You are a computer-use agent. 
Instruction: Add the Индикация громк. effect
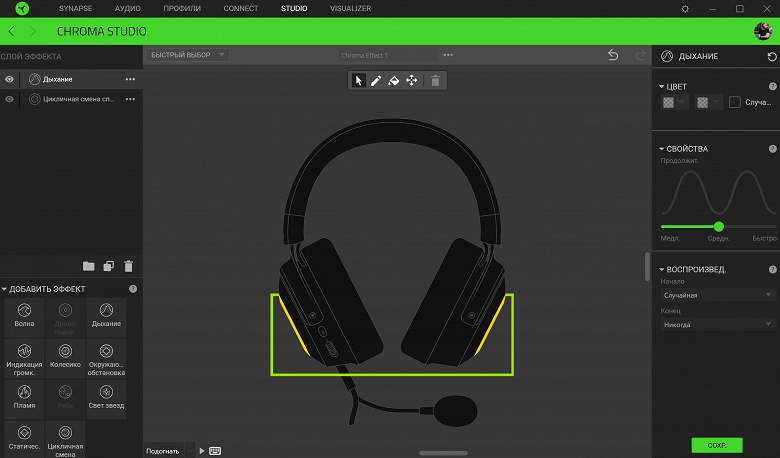pyautogui.click(x=24, y=359)
